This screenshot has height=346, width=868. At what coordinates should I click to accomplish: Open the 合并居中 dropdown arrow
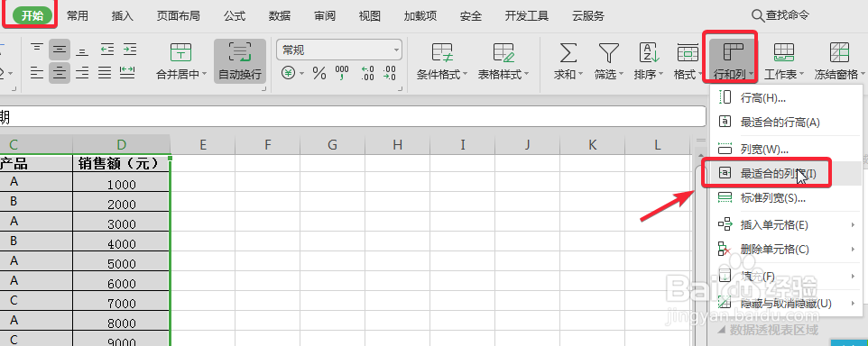tap(204, 74)
